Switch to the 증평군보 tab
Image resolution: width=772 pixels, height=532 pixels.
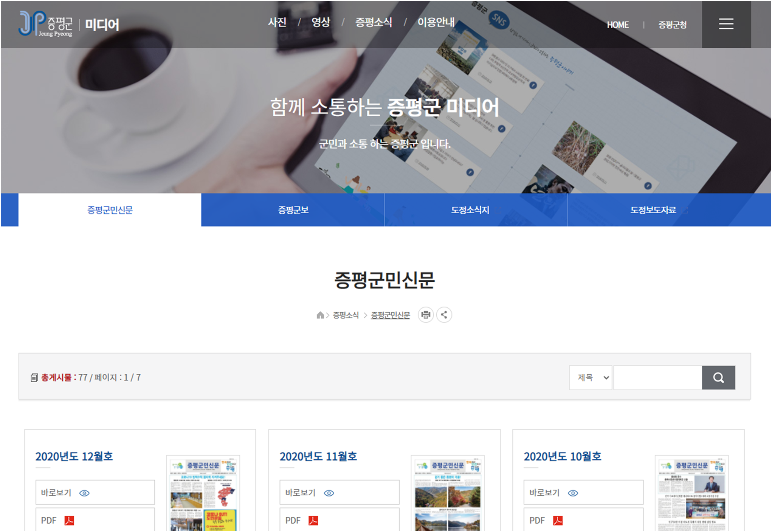click(293, 210)
